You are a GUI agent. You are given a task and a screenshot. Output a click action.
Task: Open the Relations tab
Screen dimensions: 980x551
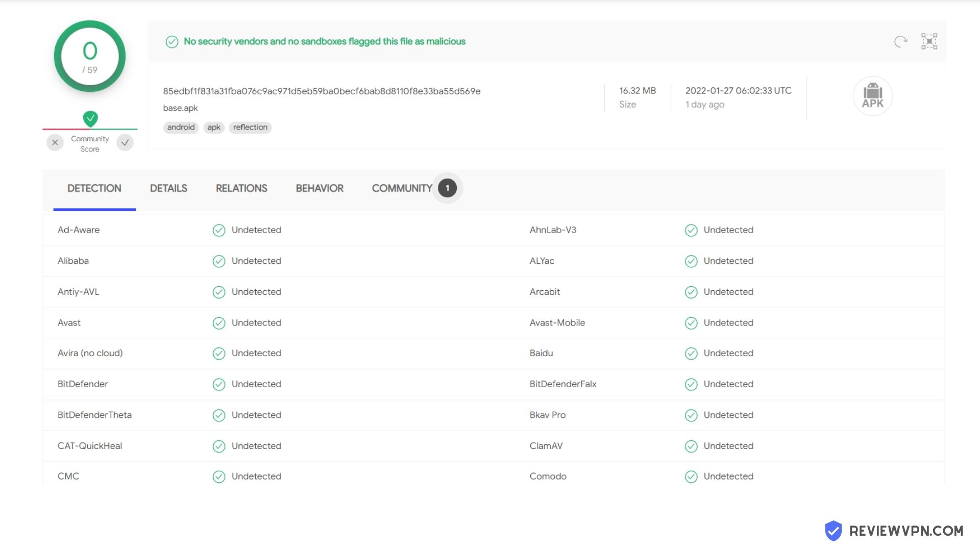pyautogui.click(x=241, y=188)
